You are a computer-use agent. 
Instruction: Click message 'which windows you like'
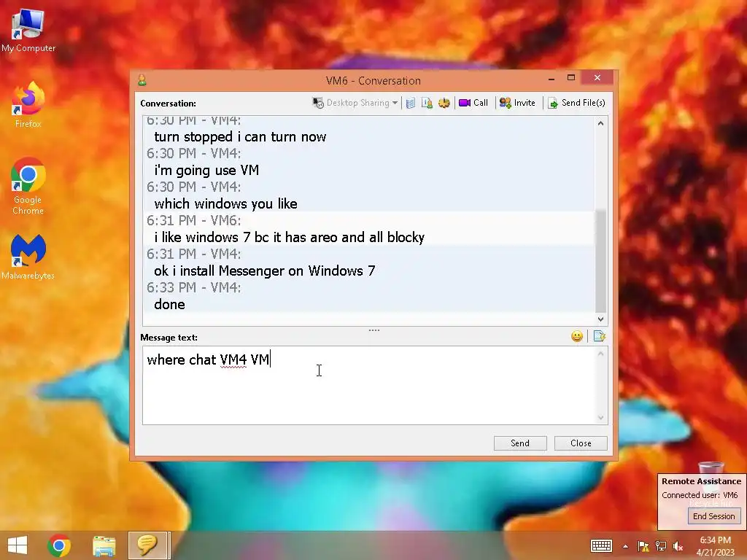[x=225, y=204]
